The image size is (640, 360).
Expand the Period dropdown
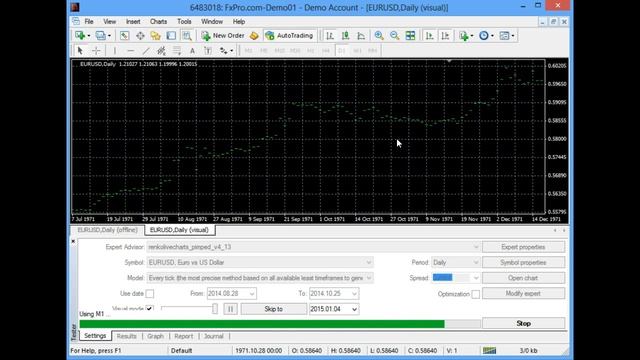point(476,262)
